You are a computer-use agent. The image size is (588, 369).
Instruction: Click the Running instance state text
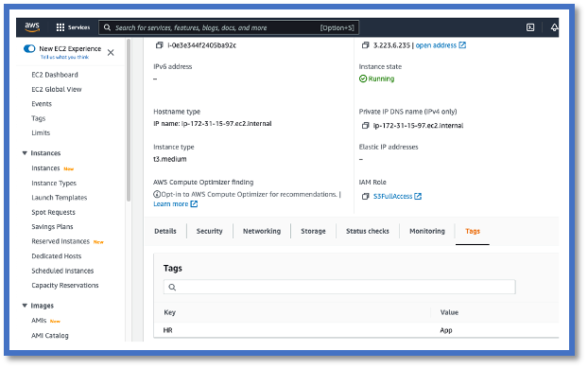381,79
